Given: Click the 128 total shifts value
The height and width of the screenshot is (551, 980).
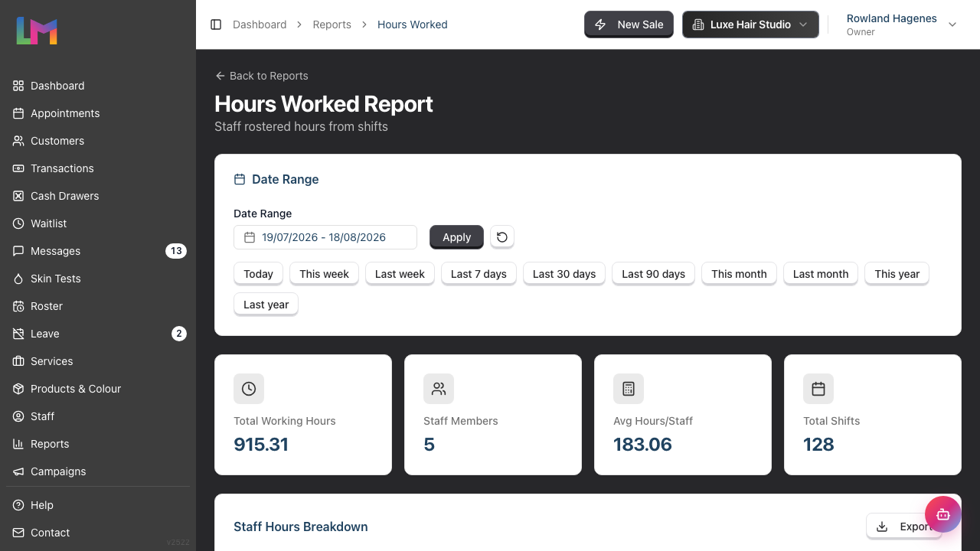Looking at the screenshot, I should (818, 445).
